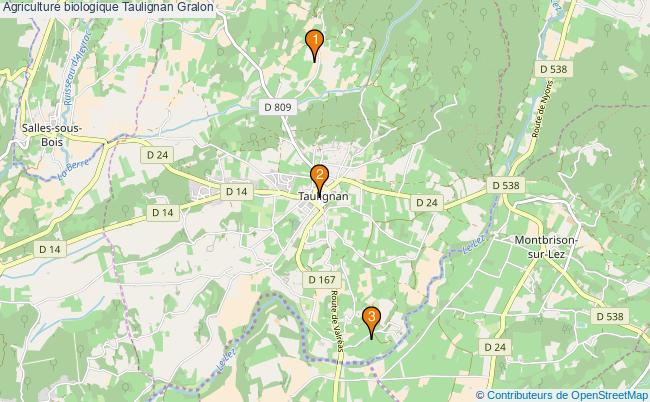650x402 pixels.
Task: Click orange map marker number 3
Action: (371, 321)
